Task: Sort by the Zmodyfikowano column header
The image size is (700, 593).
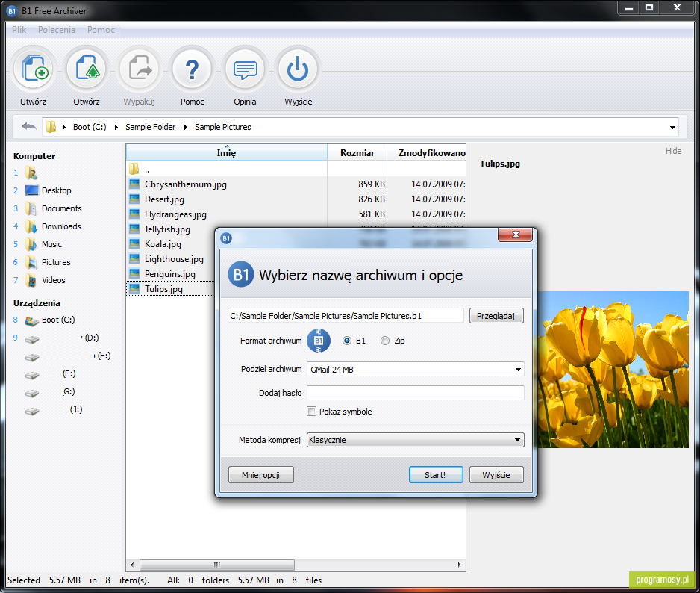Action: (427, 153)
